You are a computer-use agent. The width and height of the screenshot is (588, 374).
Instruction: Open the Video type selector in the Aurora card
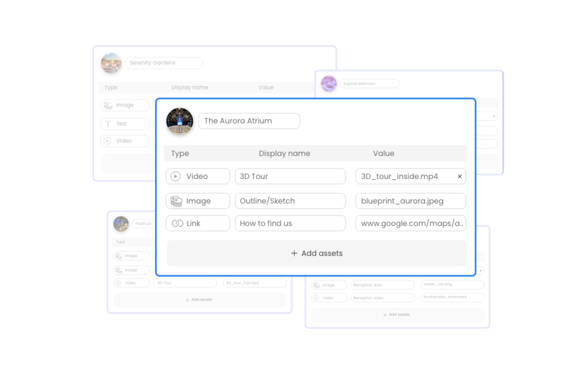198,176
